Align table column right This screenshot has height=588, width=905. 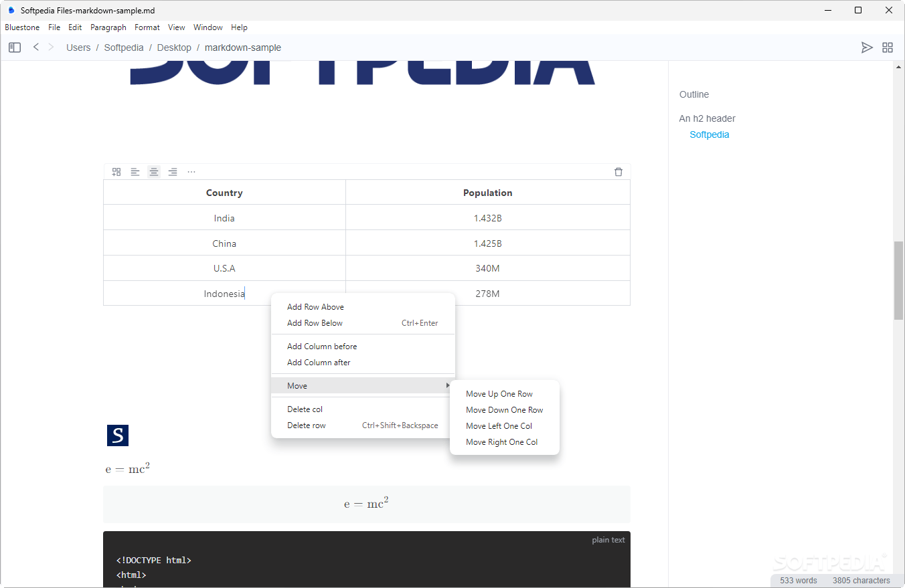(x=173, y=172)
